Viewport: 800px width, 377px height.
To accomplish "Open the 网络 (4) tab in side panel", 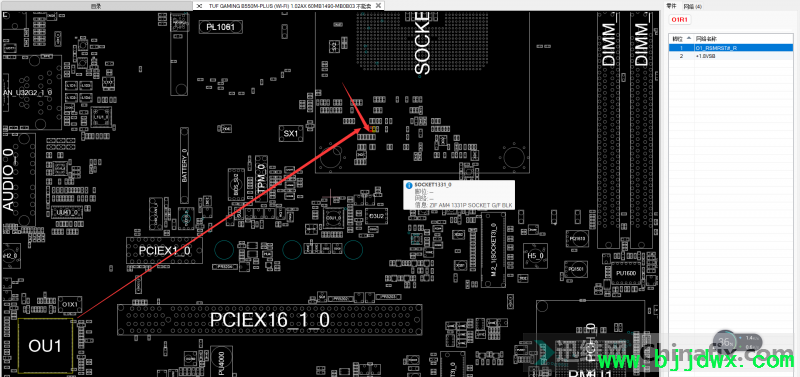I will 692,6.
